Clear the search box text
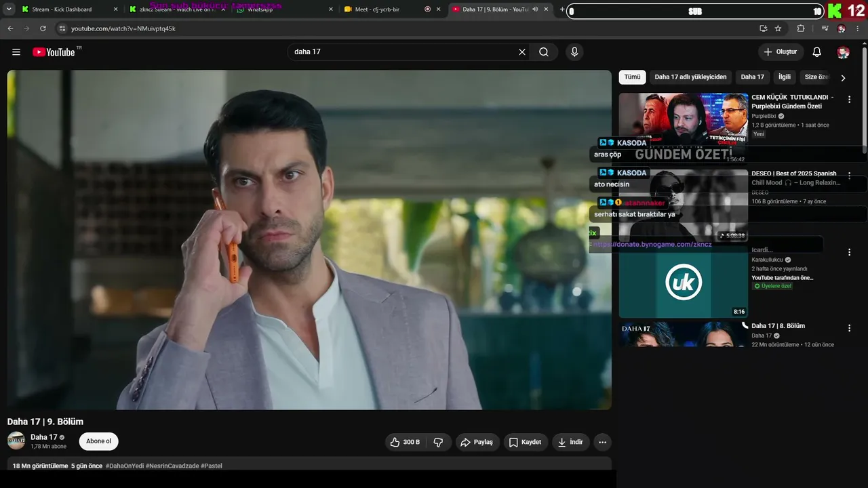Viewport: 868px width, 488px height. pos(522,52)
